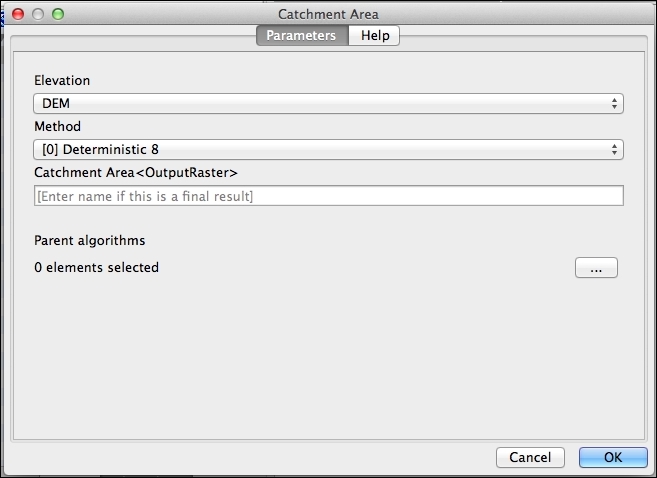The image size is (657, 478).
Task: Click the "0 elements selected" text
Action: [97, 267]
